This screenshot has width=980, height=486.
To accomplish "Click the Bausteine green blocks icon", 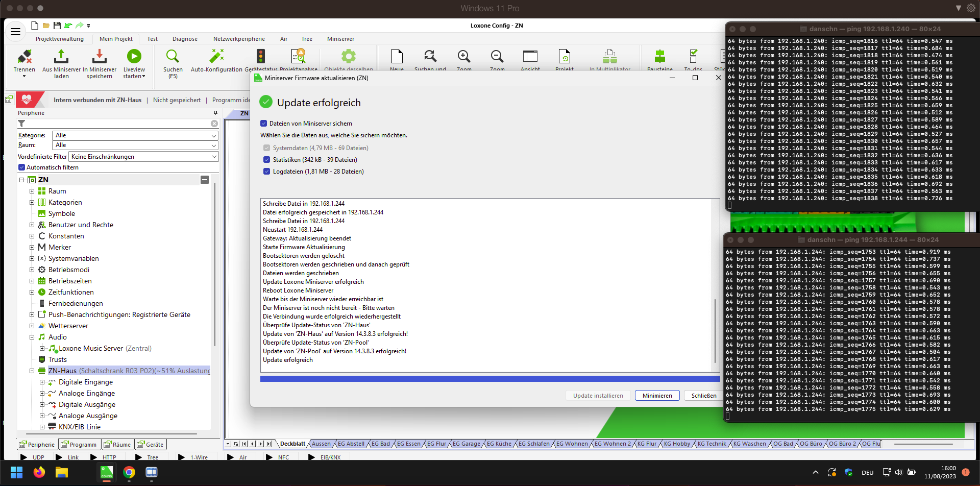I will click(x=660, y=56).
